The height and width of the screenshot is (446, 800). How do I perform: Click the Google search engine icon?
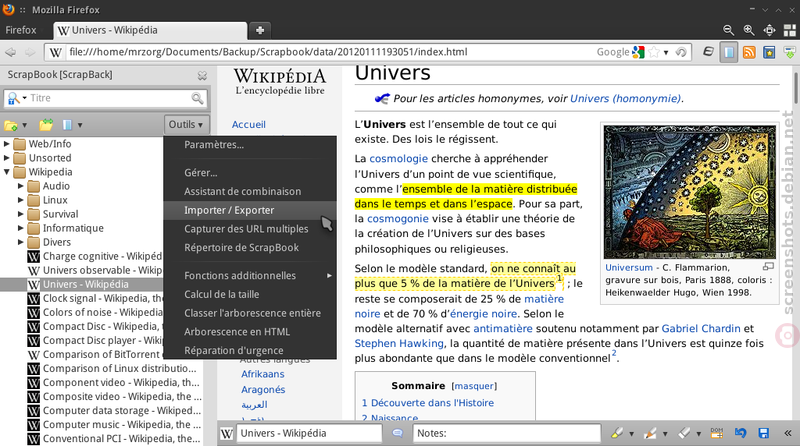pos(638,52)
